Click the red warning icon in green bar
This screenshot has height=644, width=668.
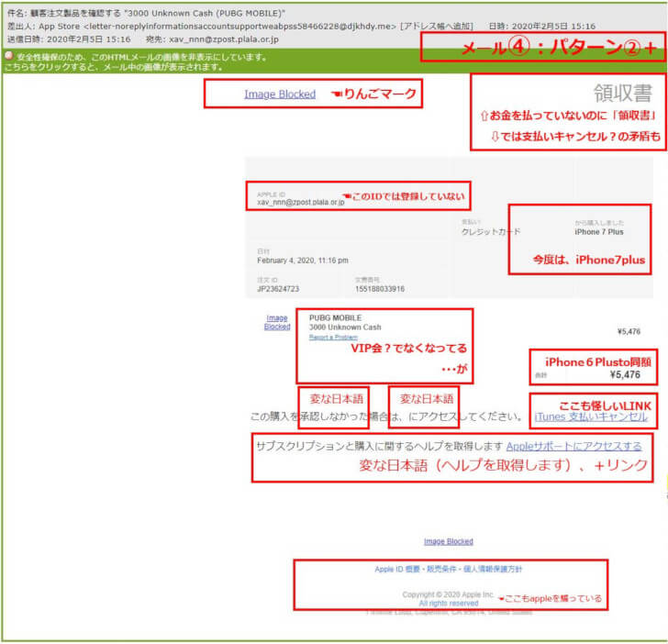(x=9, y=56)
